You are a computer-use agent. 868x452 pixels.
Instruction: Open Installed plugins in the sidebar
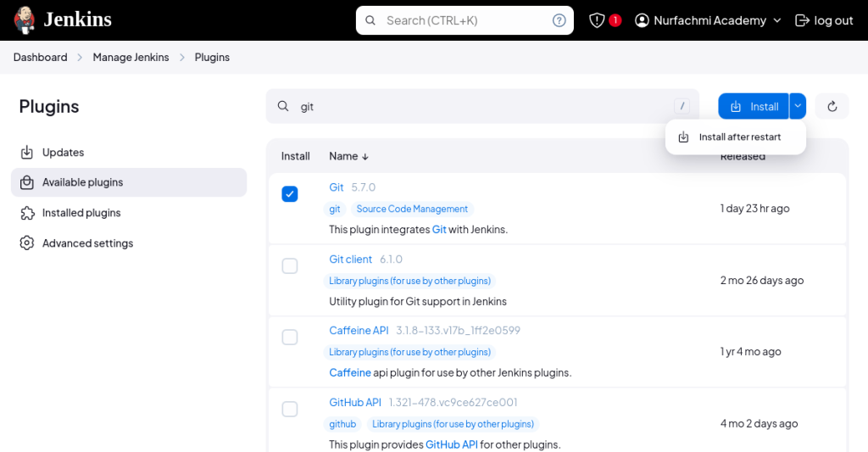[x=129, y=213]
